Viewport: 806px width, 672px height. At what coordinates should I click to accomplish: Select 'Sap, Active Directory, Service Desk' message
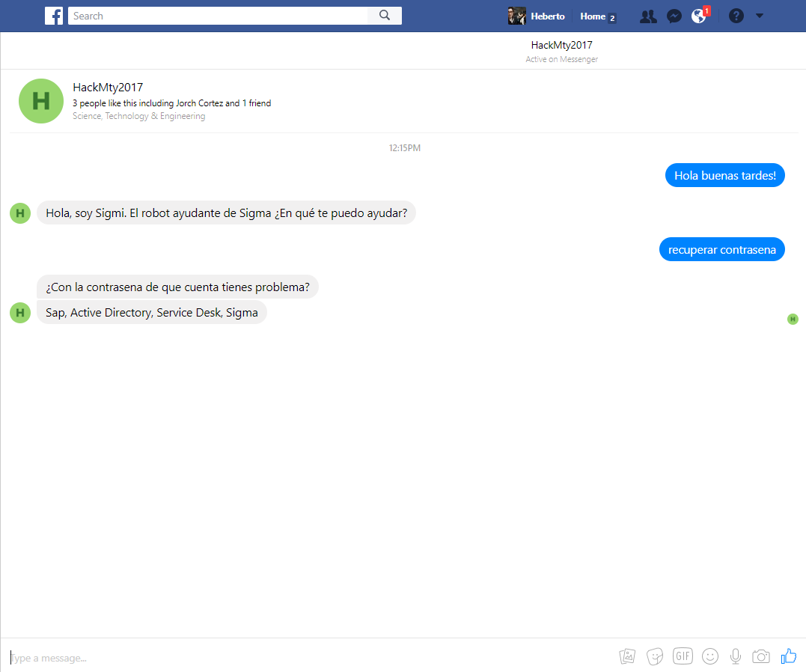152,312
